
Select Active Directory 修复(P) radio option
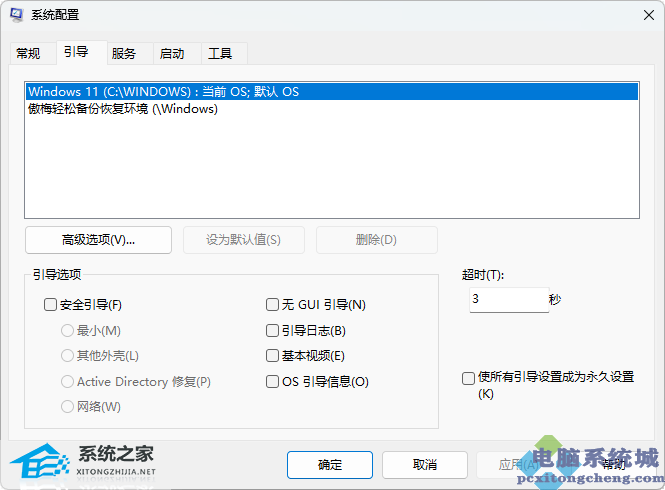pos(67,381)
